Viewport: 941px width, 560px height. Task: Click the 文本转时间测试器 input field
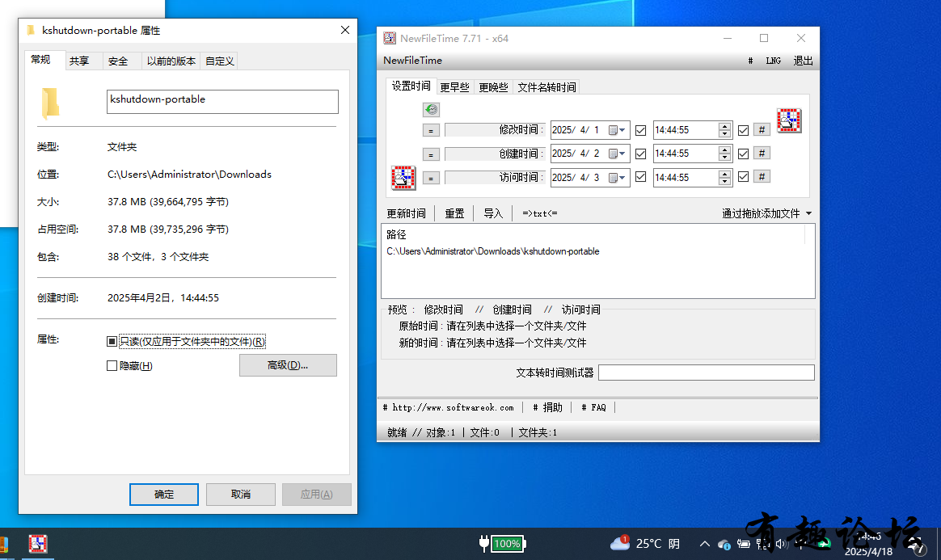(x=707, y=373)
